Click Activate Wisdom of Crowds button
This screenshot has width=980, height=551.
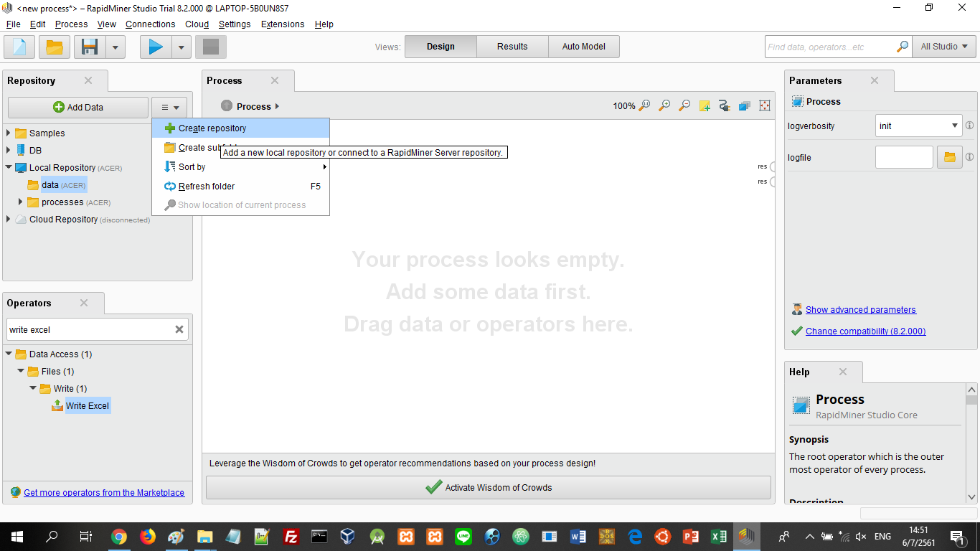coord(488,487)
